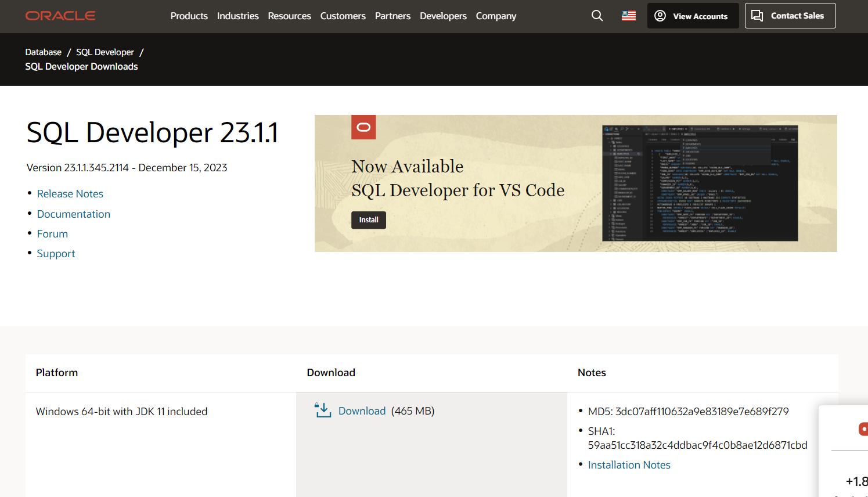Open the Company menu
868x497 pixels.
pos(496,16)
